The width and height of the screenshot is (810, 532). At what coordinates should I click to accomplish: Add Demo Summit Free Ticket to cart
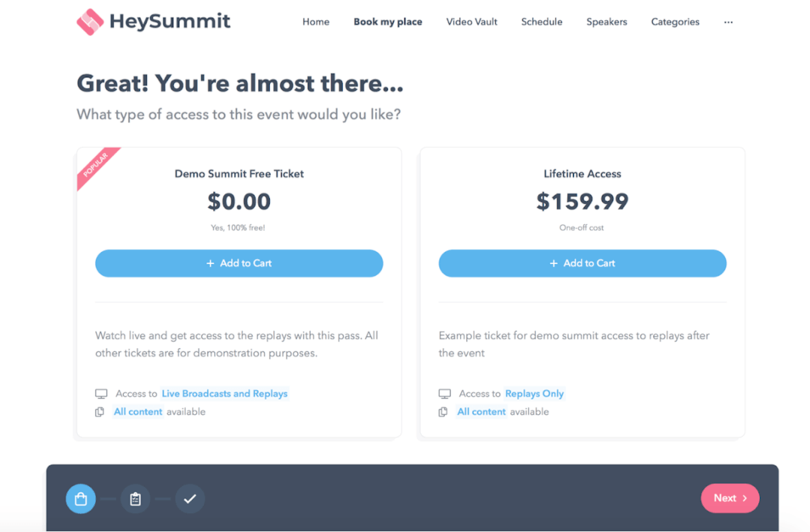(x=239, y=263)
